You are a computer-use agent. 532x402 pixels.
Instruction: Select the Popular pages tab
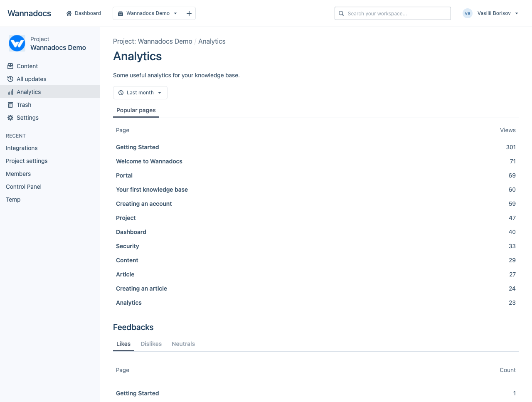coord(136,110)
